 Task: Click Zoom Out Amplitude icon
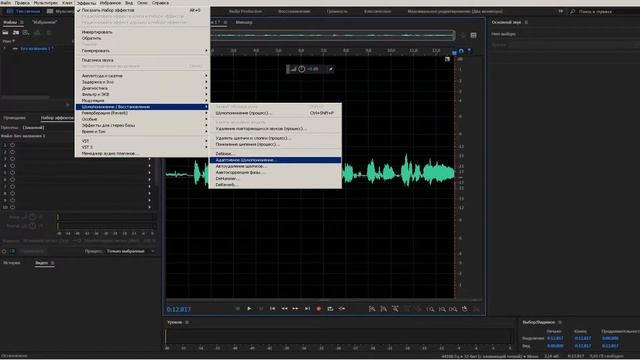pyautogui.click(x=384, y=309)
